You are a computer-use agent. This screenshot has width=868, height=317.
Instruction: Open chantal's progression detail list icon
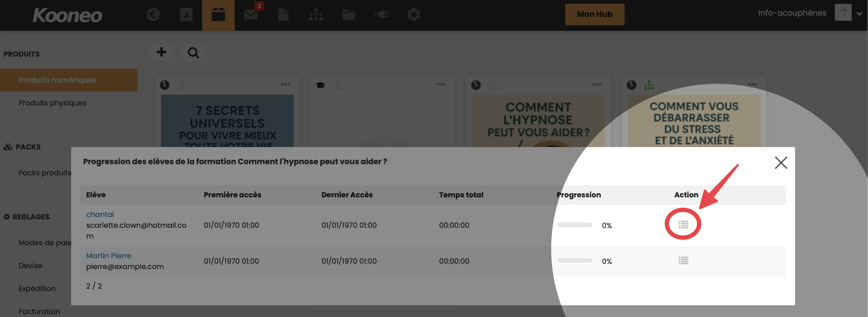(x=683, y=224)
